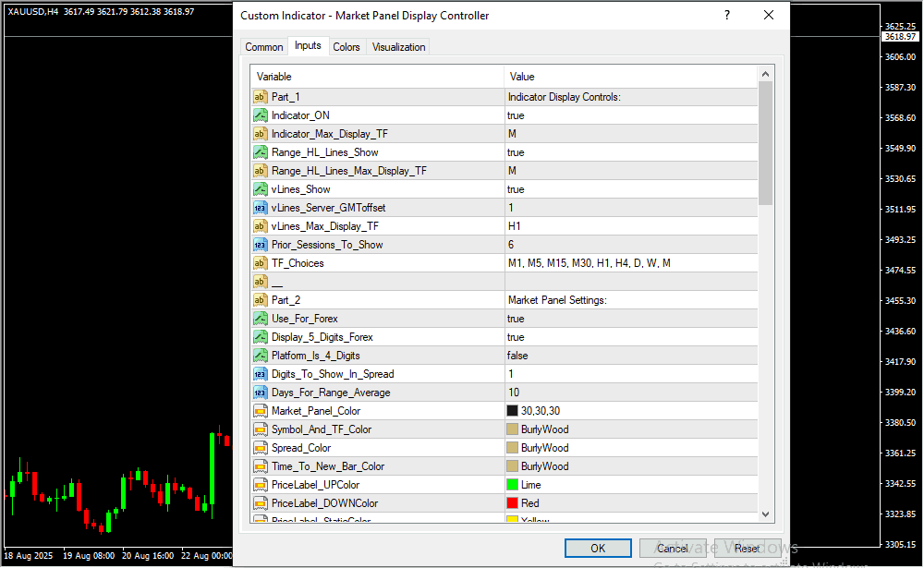Click the Market_Panel_Color variable icon
Viewport: 924px width, 568px height.
click(260, 411)
